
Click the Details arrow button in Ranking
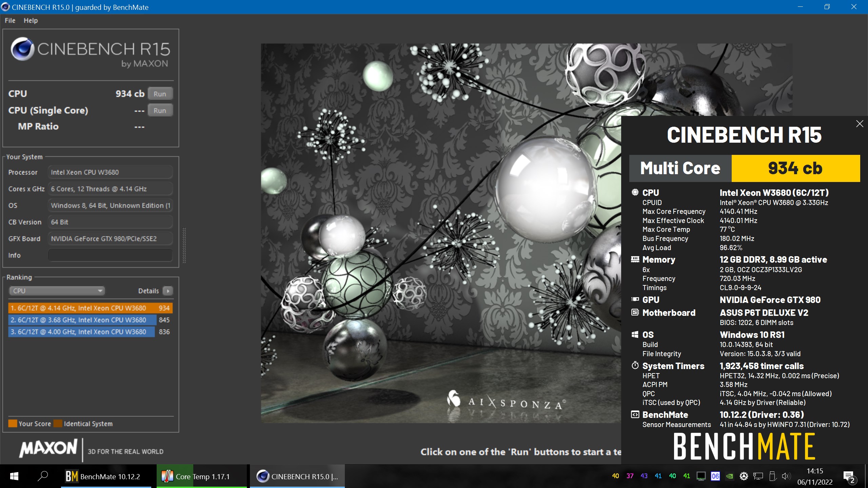point(168,291)
